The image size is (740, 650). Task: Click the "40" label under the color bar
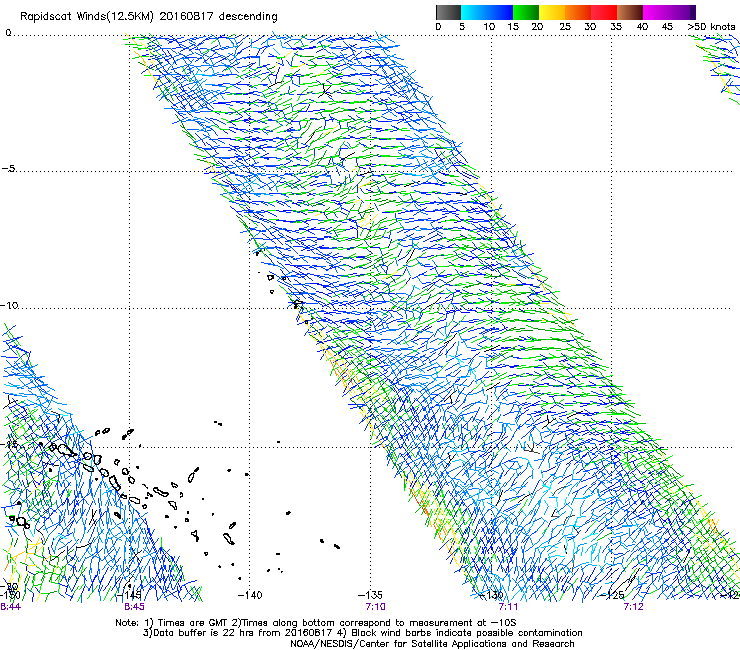642,27
